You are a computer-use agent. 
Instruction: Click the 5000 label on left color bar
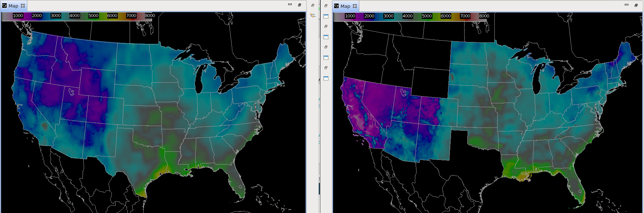click(x=93, y=16)
